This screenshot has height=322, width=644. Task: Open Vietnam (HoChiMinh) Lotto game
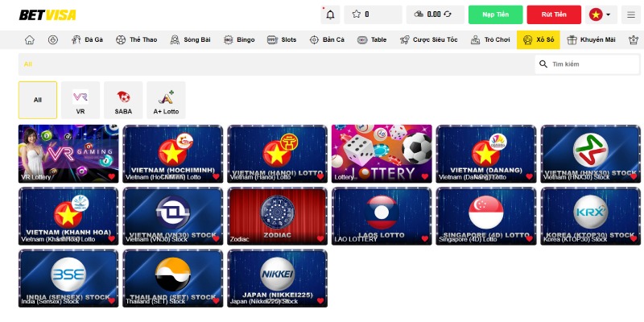pyautogui.click(x=173, y=154)
